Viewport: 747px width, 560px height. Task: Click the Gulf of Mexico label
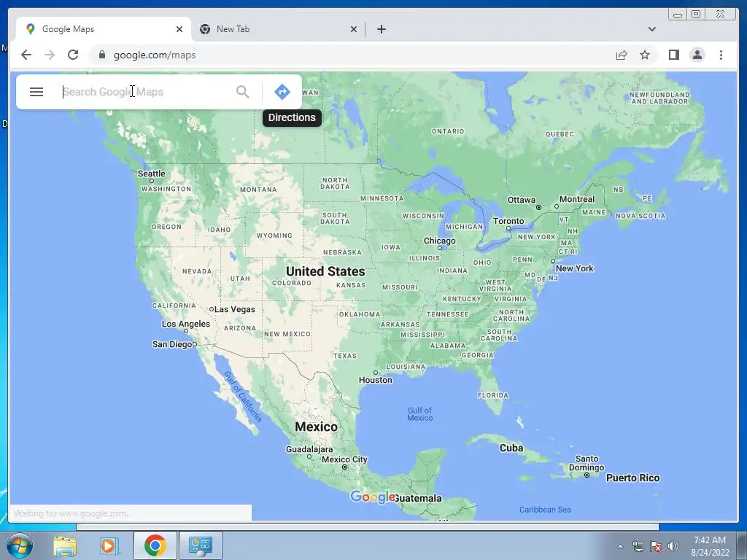click(x=419, y=414)
